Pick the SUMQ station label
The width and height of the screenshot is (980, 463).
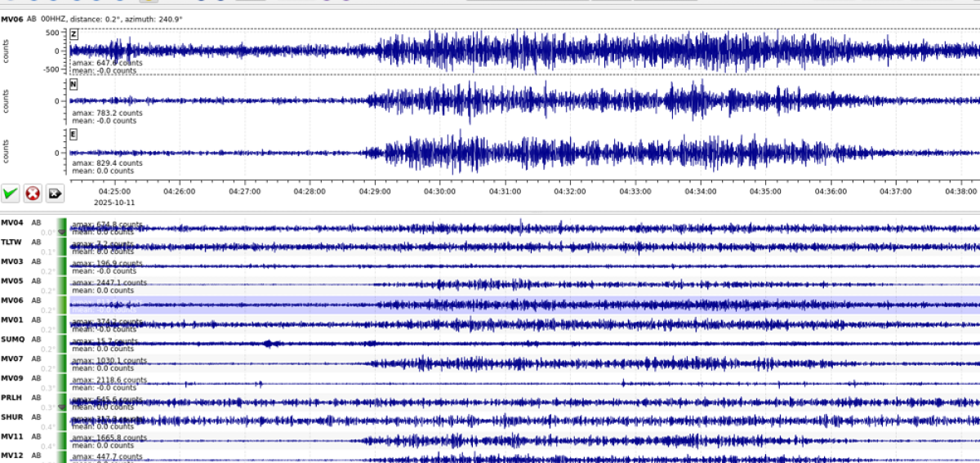point(12,339)
